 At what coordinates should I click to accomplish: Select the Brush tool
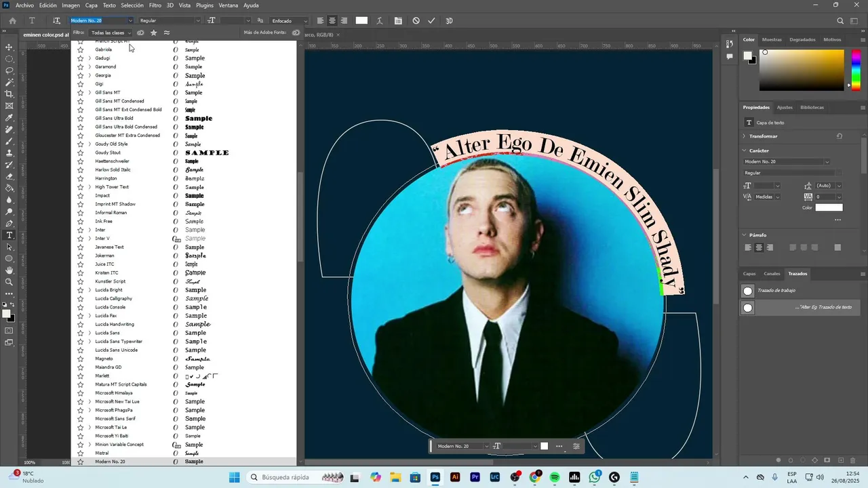[9, 141]
